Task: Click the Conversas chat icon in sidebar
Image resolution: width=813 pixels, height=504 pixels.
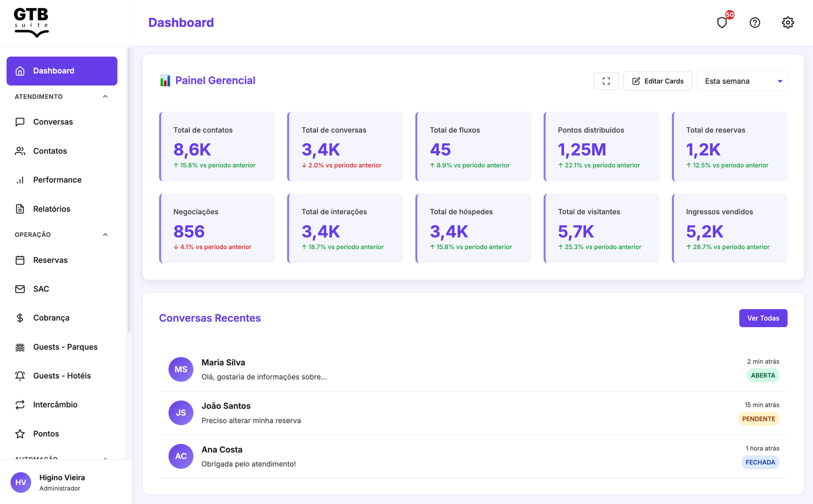Action: click(20, 122)
